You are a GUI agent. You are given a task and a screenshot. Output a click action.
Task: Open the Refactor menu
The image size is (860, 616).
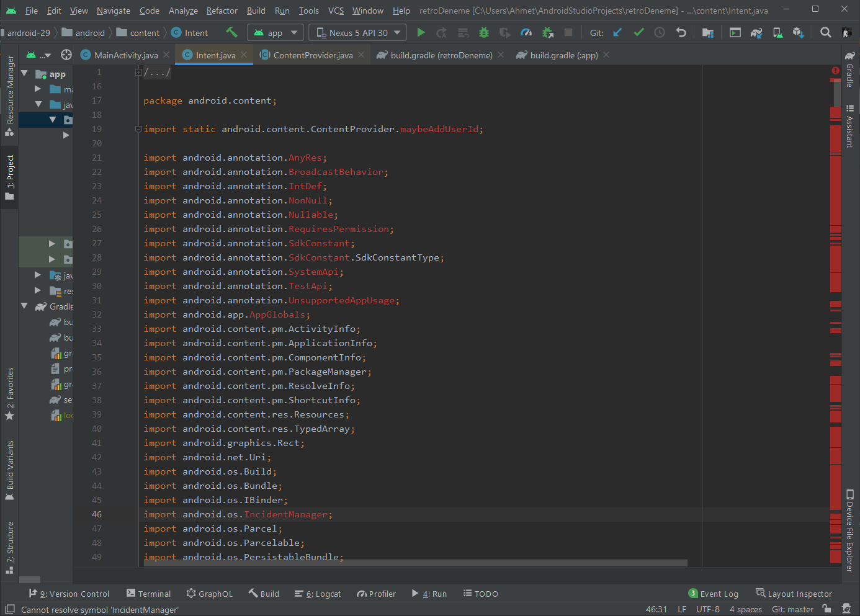pos(222,11)
